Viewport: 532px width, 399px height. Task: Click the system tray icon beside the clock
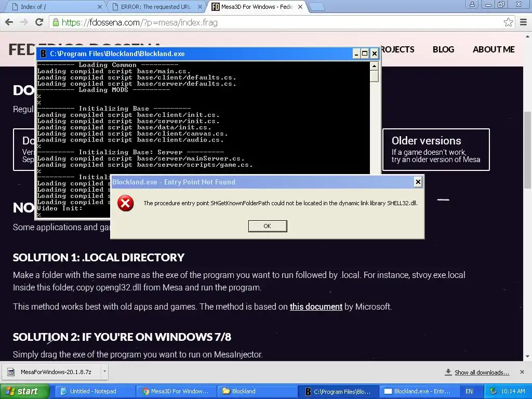[494, 391]
